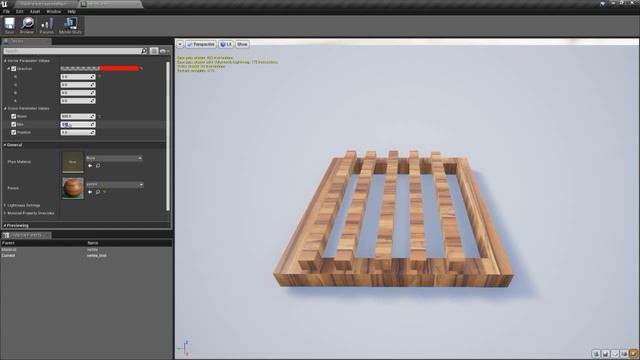This screenshot has width=640, height=360.
Task: Click second preview shape icon bottom-right
Action: click(x=606, y=353)
